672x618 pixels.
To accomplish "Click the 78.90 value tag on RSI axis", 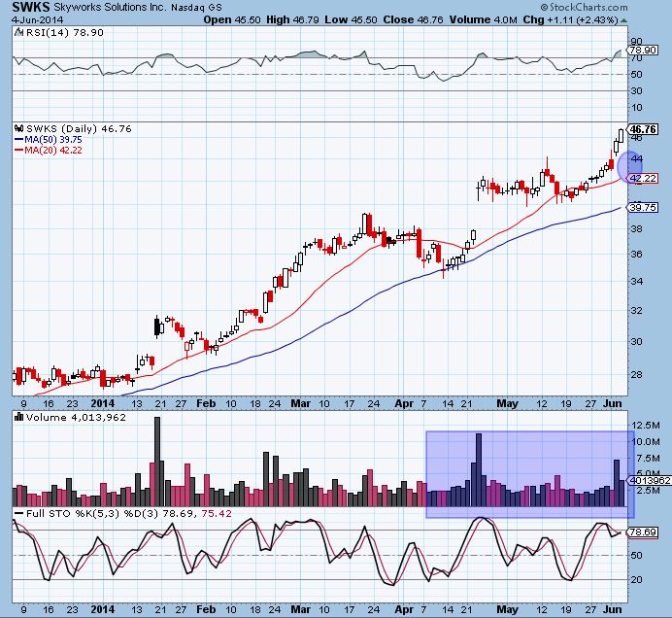I will coord(643,50).
